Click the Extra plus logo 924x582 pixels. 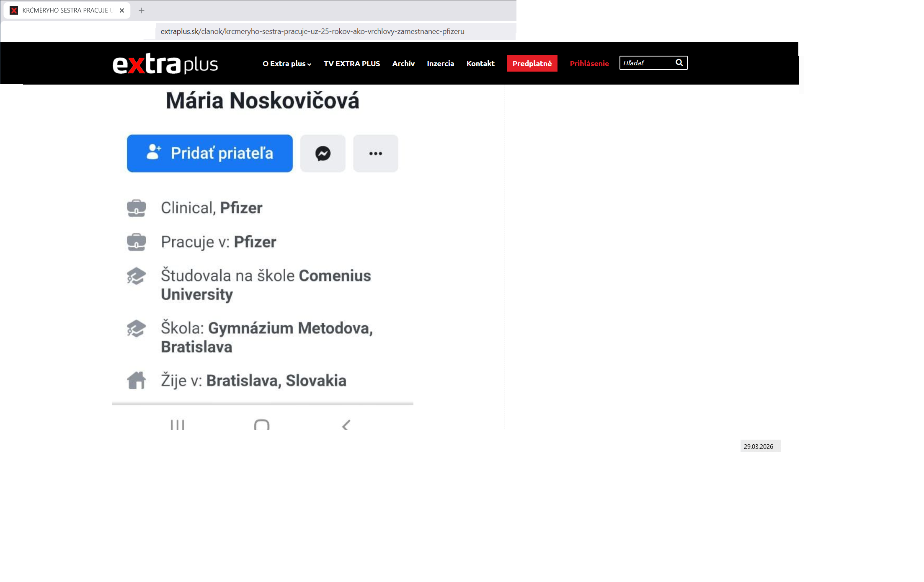[x=165, y=64]
